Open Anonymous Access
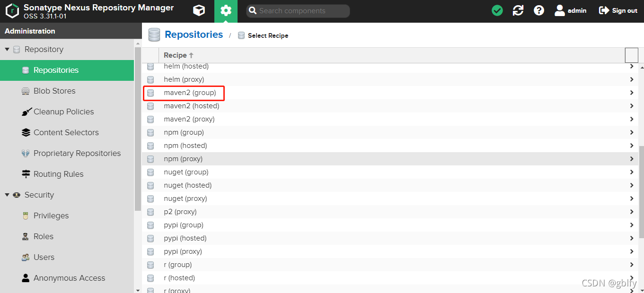 pyautogui.click(x=69, y=278)
